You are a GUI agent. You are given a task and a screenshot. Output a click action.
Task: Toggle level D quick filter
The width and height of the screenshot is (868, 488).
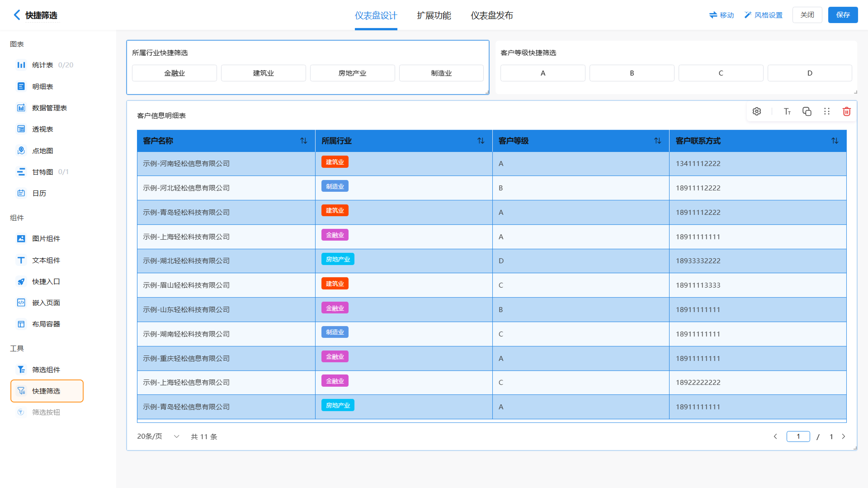click(810, 73)
